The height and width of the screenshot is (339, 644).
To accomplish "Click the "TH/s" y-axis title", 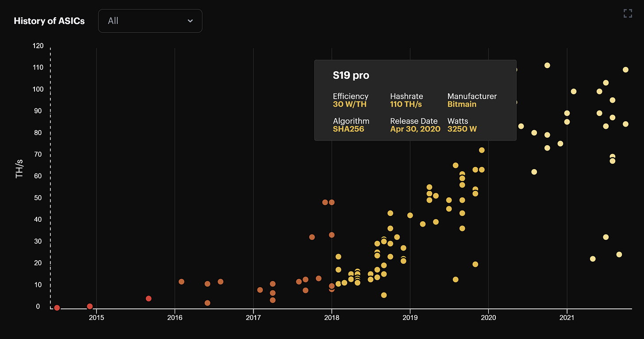I will pyautogui.click(x=19, y=169).
